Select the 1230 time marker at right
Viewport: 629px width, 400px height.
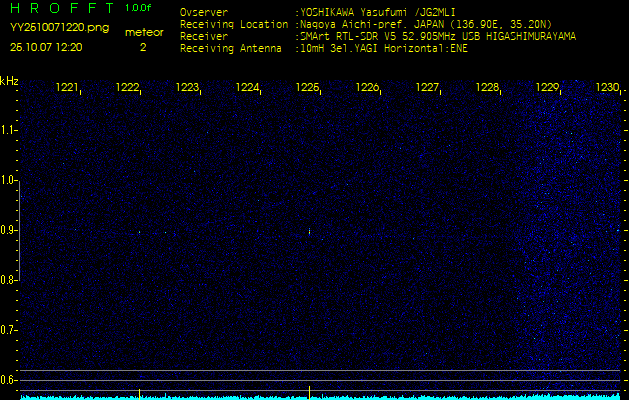click(x=607, y=88)
